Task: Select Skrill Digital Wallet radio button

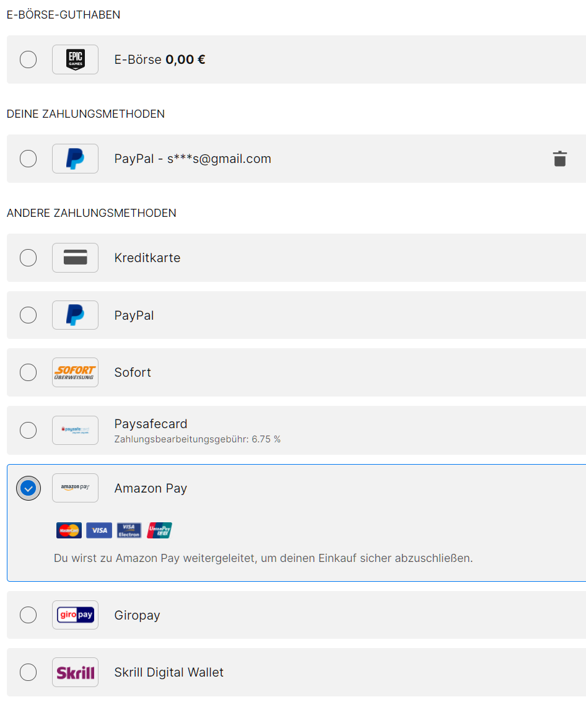Action: tap(28, 672)
